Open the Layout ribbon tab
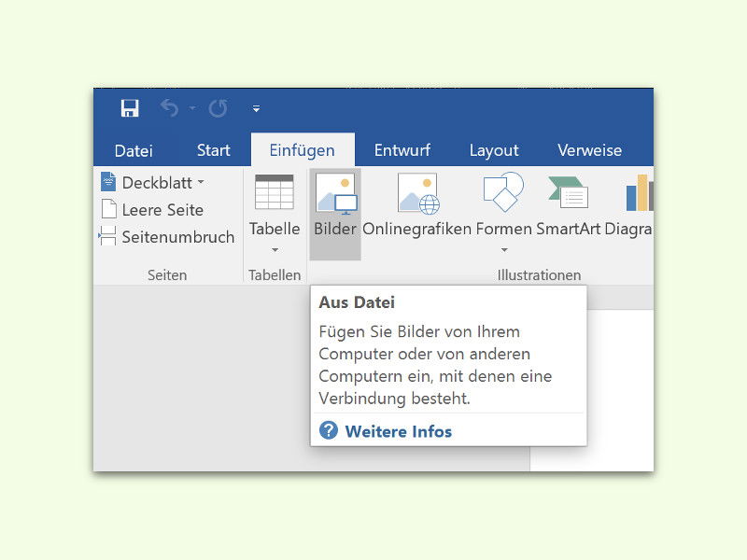Image resolution: width=747 pixels, height=560 pixels. (494, 150)
